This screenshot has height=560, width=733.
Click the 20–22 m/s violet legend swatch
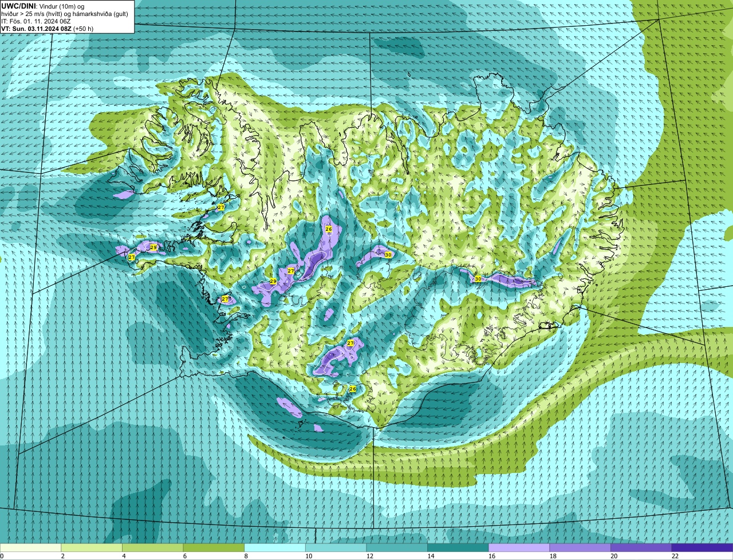(x=641, y=547)
